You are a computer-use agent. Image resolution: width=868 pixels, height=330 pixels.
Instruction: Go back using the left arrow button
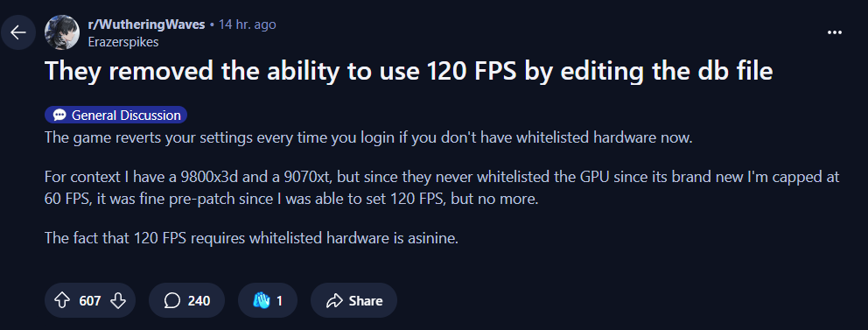[x=18, y=32]
